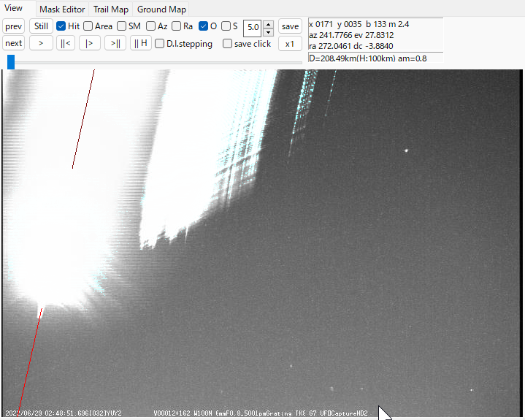Step forward one frame with '|>' button
The image size is (525, 420).
point(90,43)
